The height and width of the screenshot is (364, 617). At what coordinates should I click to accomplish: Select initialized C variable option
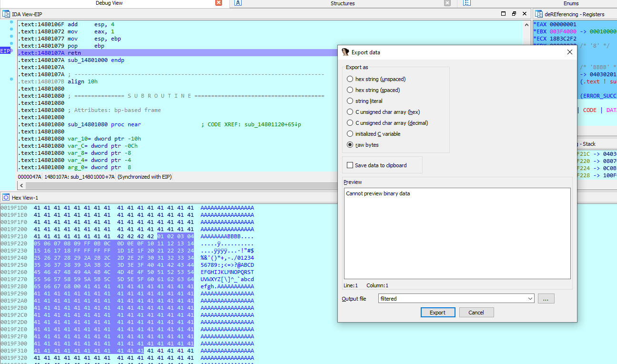point(350,134)
